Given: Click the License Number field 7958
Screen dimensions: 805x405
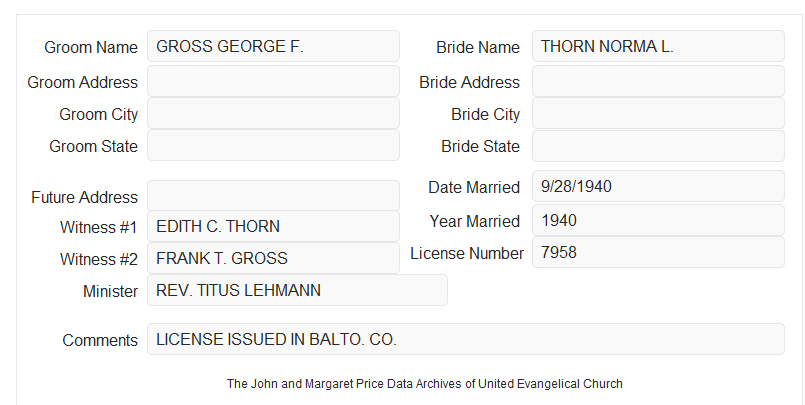Looking at the screenshot, I should click(x=658, y=252).
